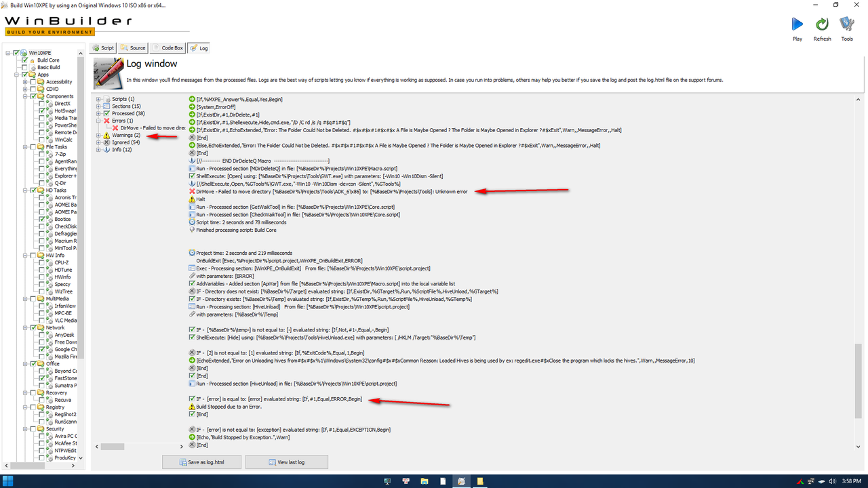
Task: Switch to the Script tab
Action: [x=103, y=48]
